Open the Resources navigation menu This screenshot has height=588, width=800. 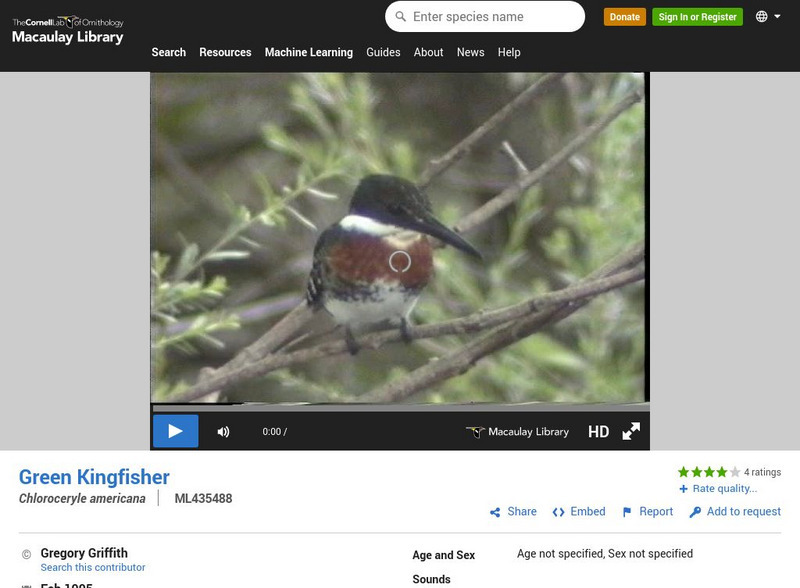pyautogui.click(x=225, y=52)
